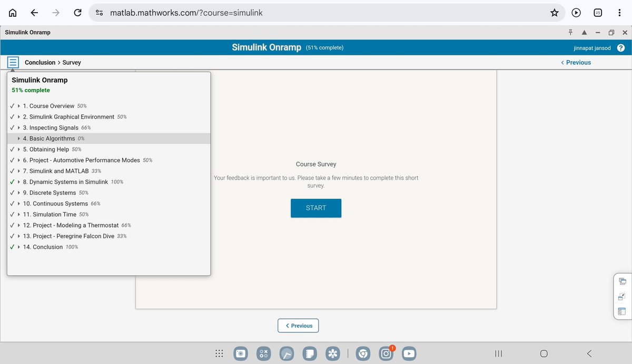Open 12. Project - Modeling a Thermostat
632x364 pixels.
tap(71, 225)
